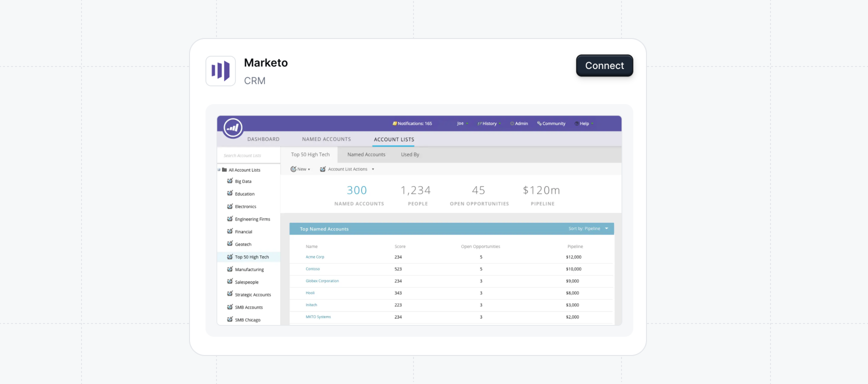868x384 pixels.
Task: Click the 1,234 People metric
Action: [416, 195]
